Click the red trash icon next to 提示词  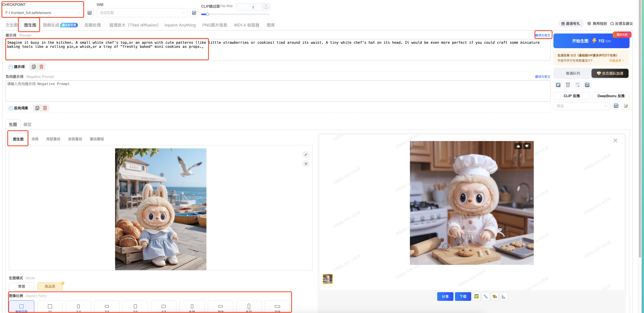pos(41,67)
